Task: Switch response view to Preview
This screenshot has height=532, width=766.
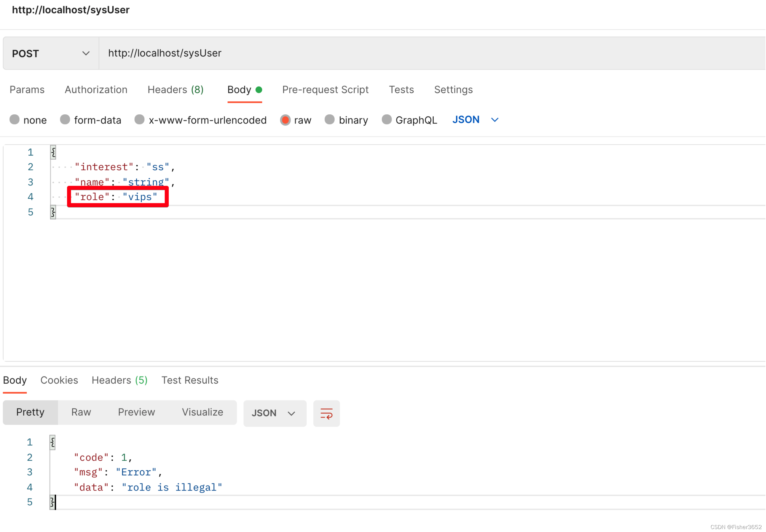Action: (x=136, y=412)
